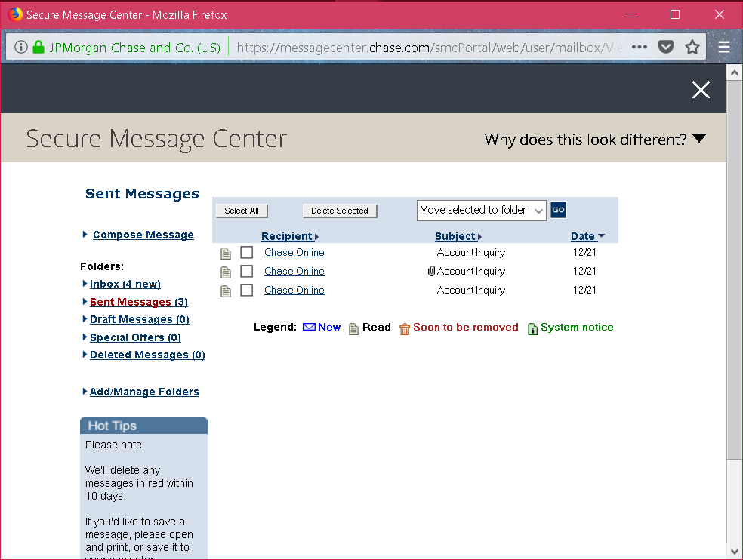
Task: Open the Deleted Messages (0) folder
Action: [x=147, y=355]
